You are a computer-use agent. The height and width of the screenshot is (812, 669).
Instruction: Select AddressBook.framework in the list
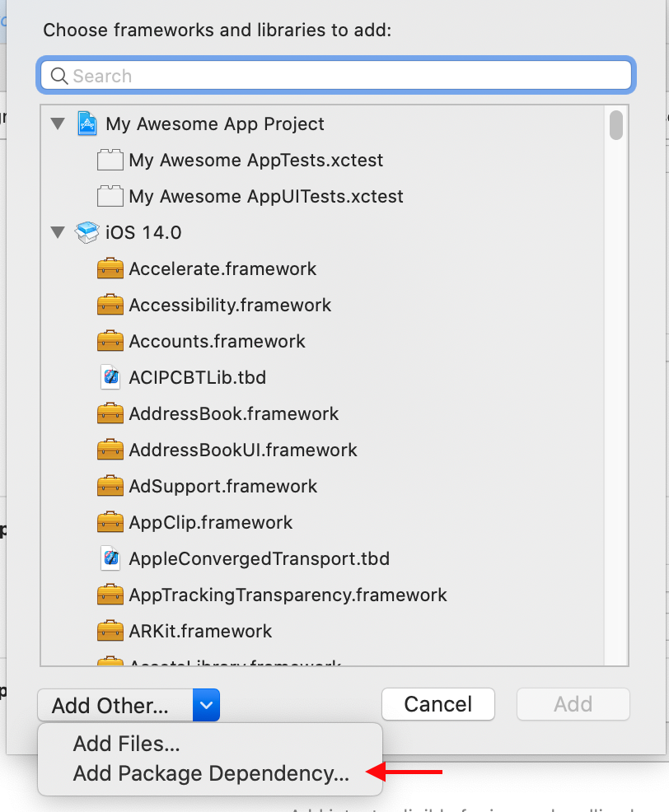click(322, 413)
